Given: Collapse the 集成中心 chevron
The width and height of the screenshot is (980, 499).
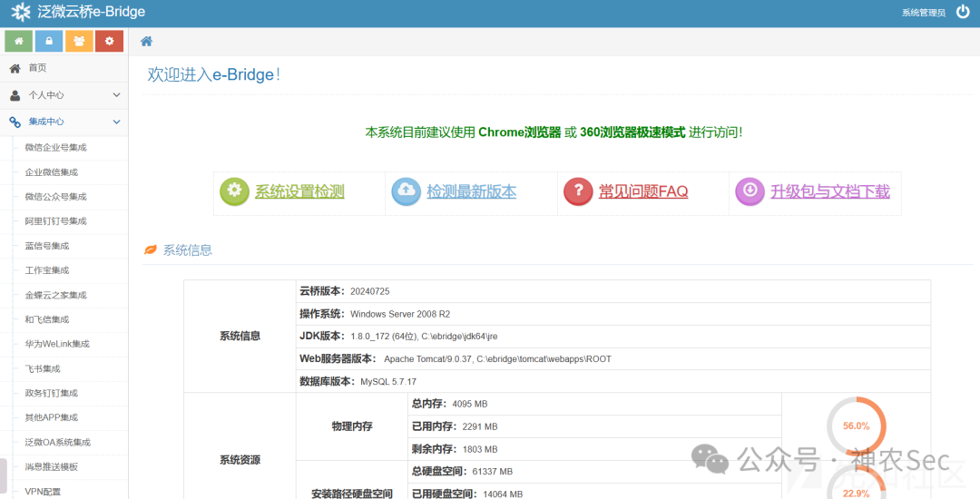Looking at the screenshot, I should (x=116, y=122).
